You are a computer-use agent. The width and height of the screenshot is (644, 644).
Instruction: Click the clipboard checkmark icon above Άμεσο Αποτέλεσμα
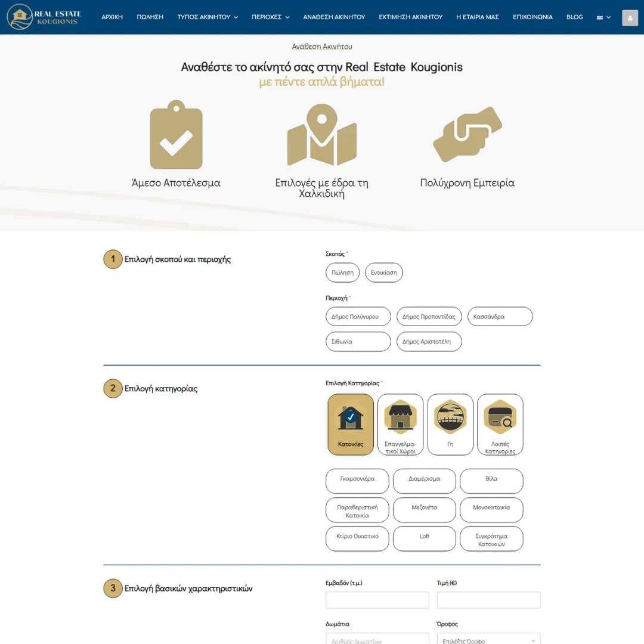click(x=176, y=135)
